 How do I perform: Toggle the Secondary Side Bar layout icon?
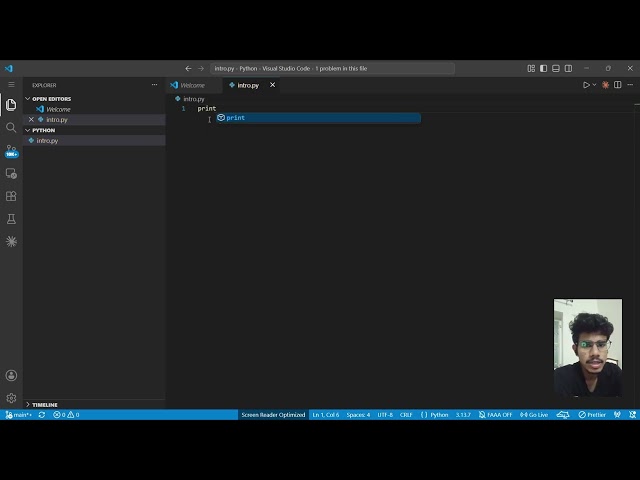click(x=568, y=69)
